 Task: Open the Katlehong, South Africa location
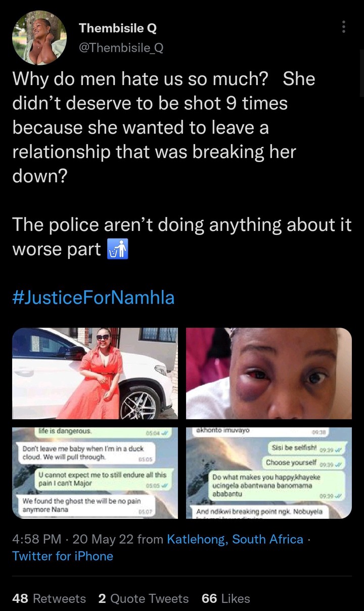(x=235, y=539)
